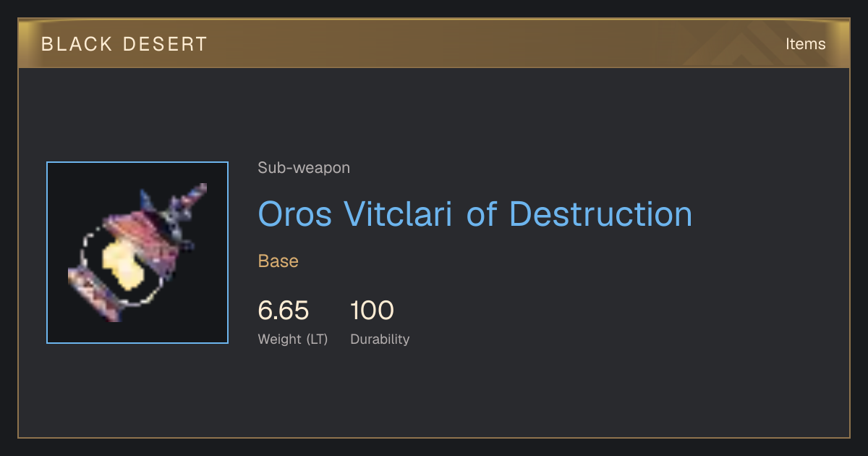Viewport: 868px width, 456px height.
Task: Click the Weight (LT) label
Action: 293,339
